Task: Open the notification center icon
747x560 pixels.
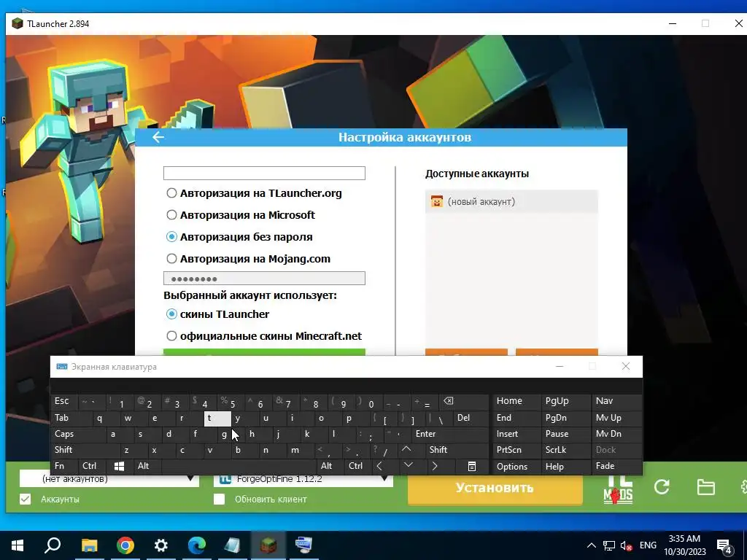Action: (x=724, y=545)
